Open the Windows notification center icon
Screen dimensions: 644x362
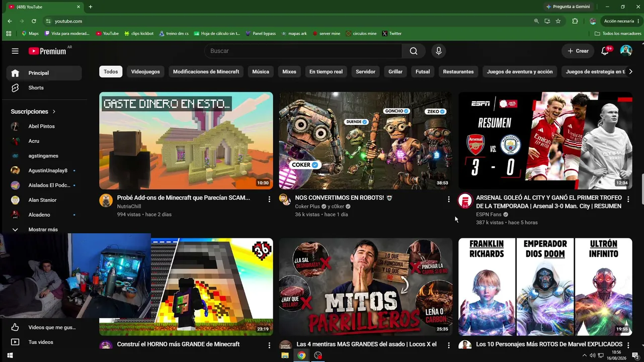[x=635, y=356]
